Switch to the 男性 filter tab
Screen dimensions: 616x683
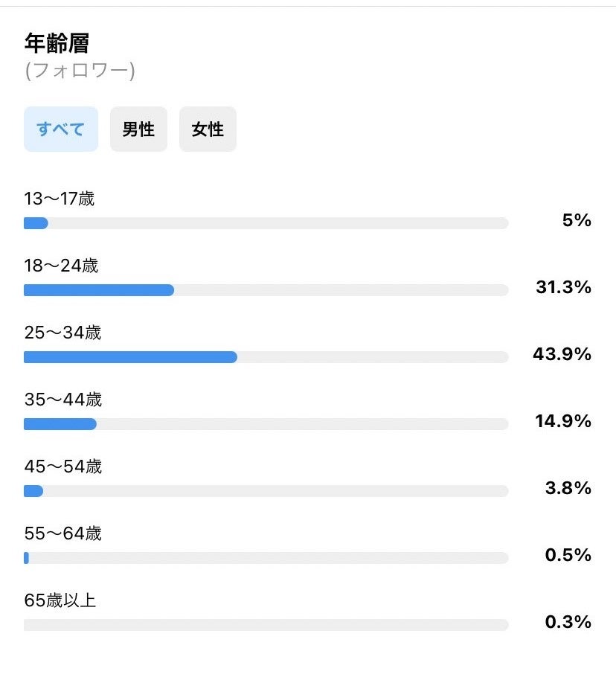[138, 129]
